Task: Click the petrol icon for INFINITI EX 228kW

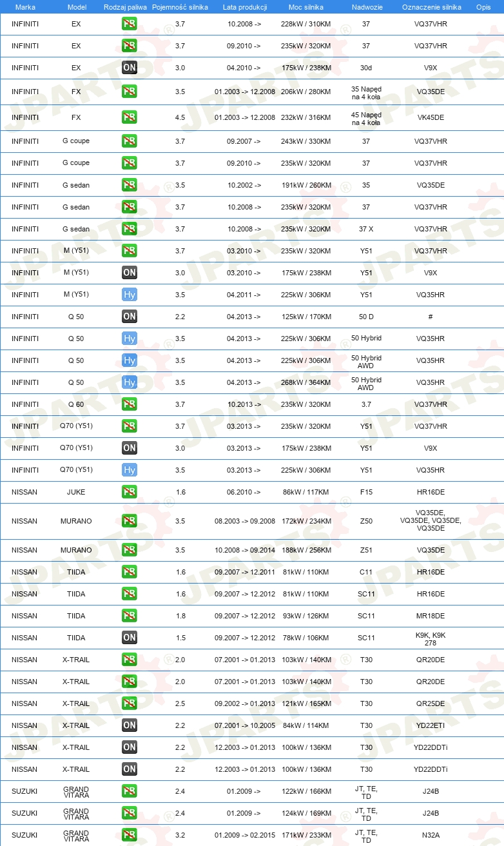Action: (x=130, y=24)
